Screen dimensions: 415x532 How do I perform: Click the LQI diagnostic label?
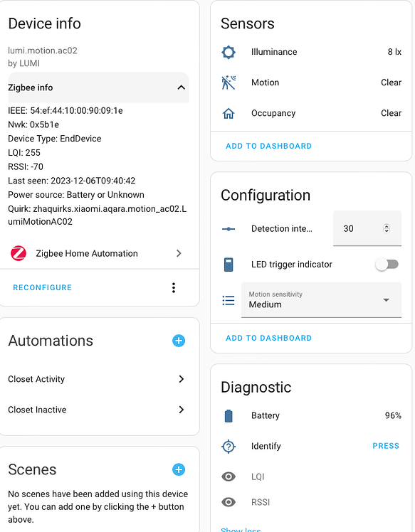click(258, 477)
